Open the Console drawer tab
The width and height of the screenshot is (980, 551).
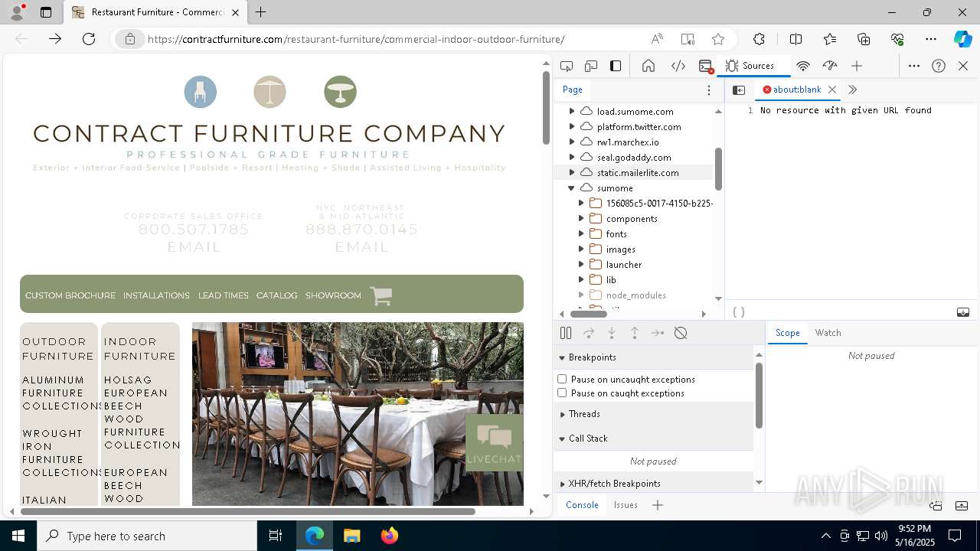[582, 505]
